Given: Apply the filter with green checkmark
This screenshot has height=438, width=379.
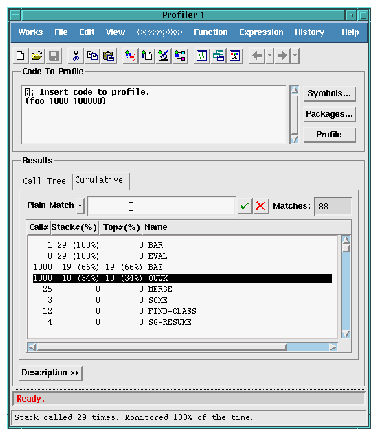Looking at the screenshot, I should tap(245, 206).
